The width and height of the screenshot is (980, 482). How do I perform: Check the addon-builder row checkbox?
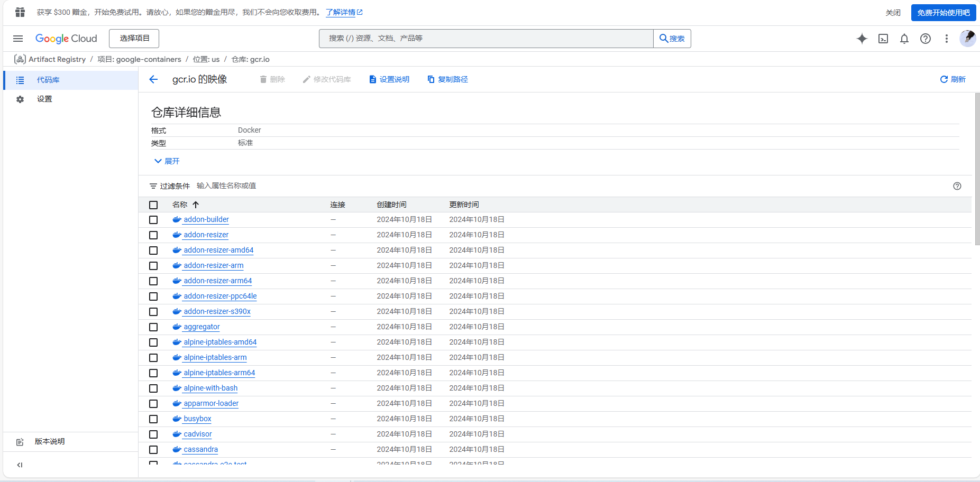153,220
